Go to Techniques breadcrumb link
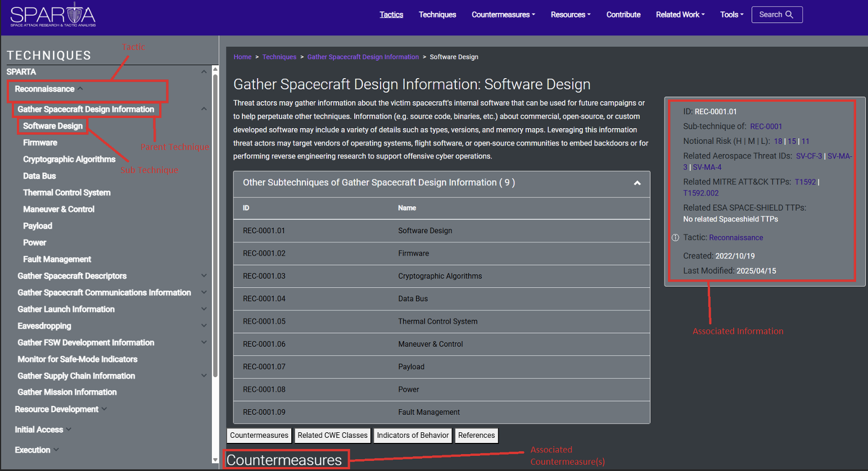Image resolution: width=868 pixels, height=471 pixels. click(279, 57)
